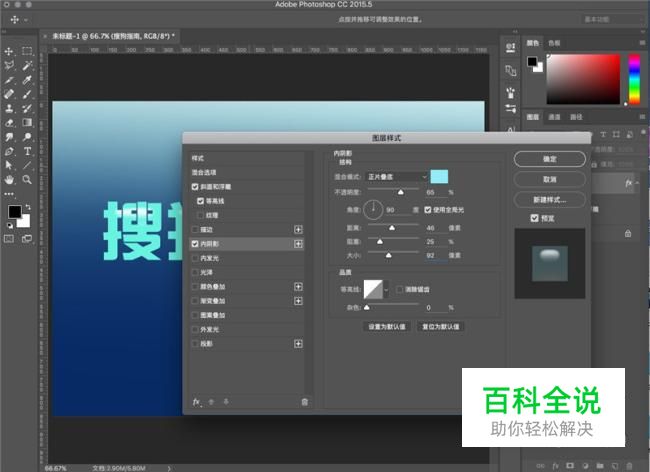This screenshot has height=472, width=650.
Task: Click 复位为默认值 button
Action: pyautogui.click(x=441, y=327)
